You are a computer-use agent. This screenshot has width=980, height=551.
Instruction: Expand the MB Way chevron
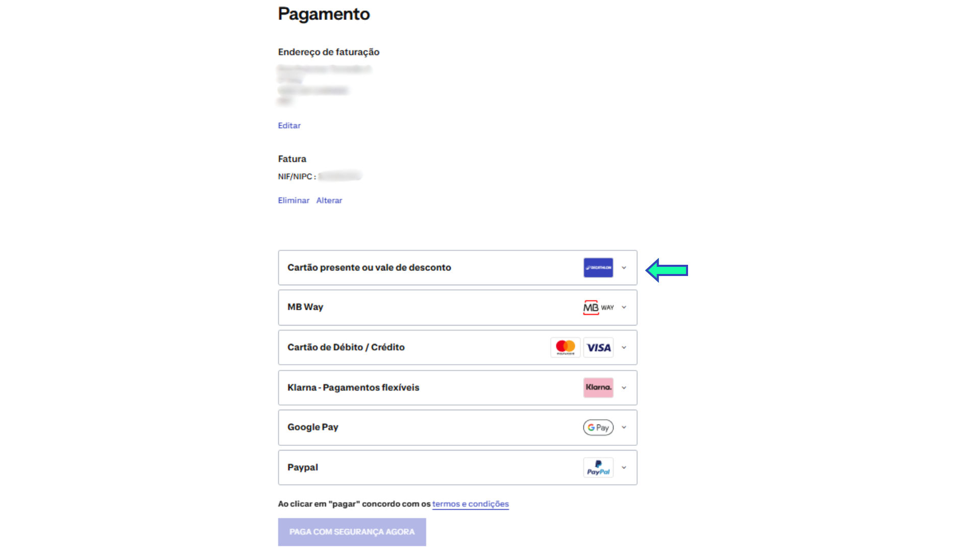tap(624, 308)
